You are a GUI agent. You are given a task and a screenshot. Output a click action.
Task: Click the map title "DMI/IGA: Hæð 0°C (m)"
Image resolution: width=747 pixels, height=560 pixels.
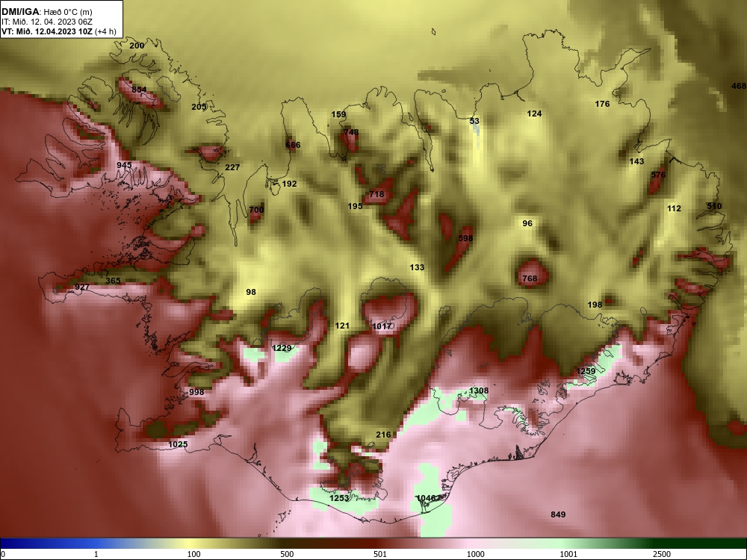coord(46,12)
